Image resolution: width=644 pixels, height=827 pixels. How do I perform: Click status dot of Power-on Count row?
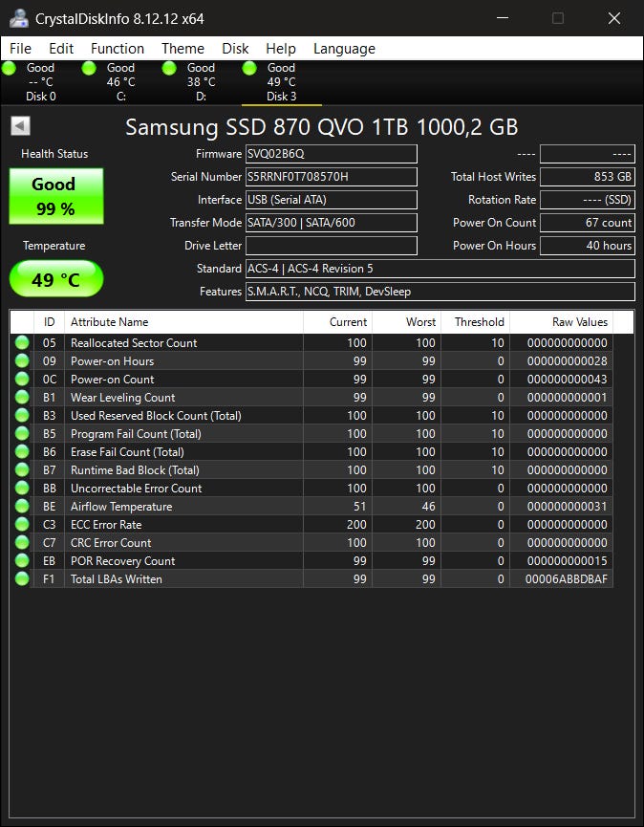click(22, 380)
